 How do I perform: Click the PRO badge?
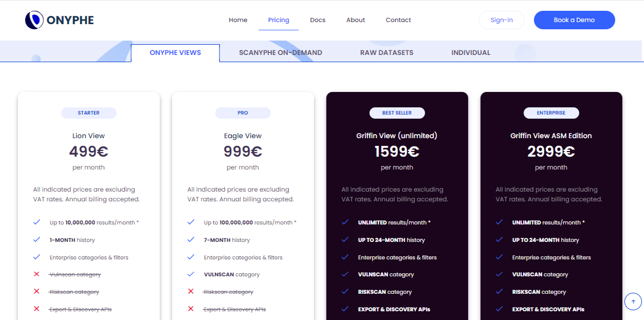point(243,113)
